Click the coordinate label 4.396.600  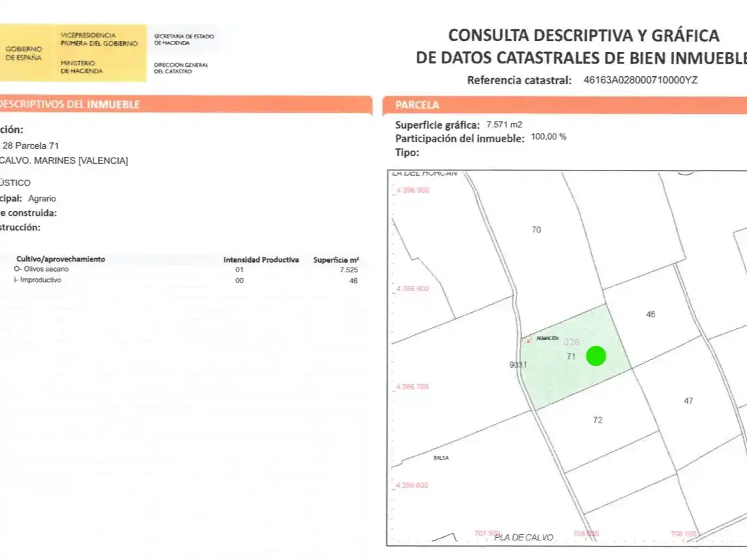click(413, 485)
